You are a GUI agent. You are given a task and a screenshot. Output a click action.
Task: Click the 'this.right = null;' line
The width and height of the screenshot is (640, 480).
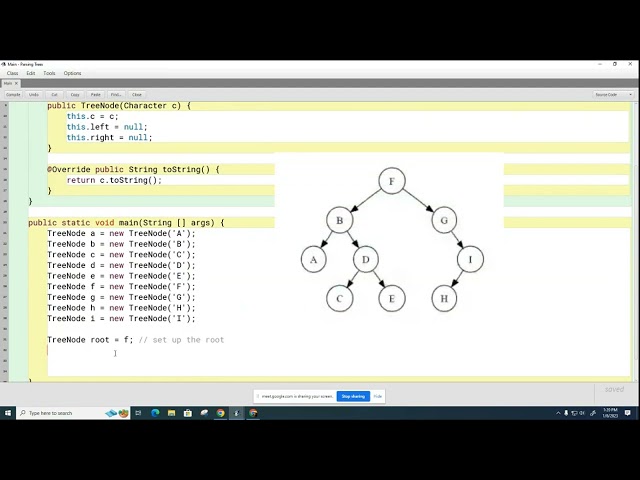click(x=109, y=138)
